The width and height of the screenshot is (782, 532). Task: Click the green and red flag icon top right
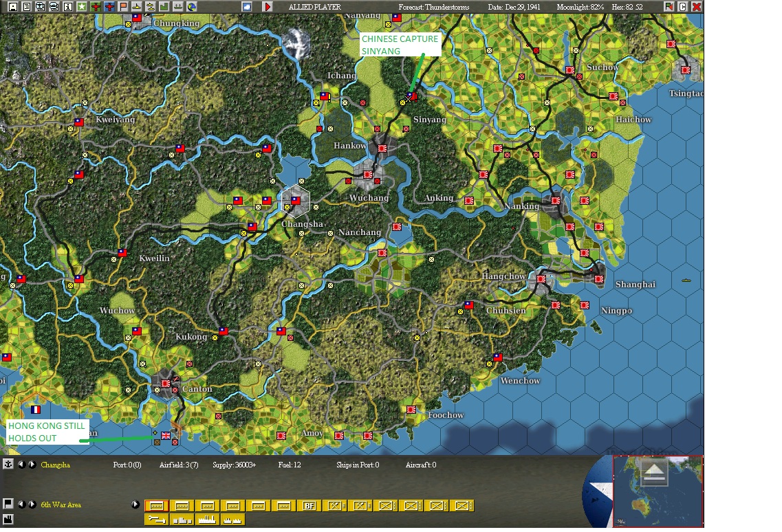click(x=669, y=6)
